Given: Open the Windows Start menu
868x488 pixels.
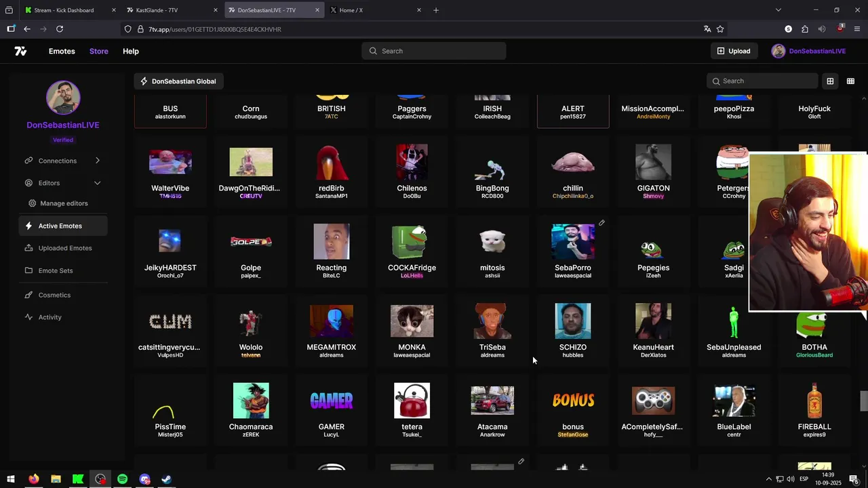Looking at the screenshot, I should click(11, 479).
